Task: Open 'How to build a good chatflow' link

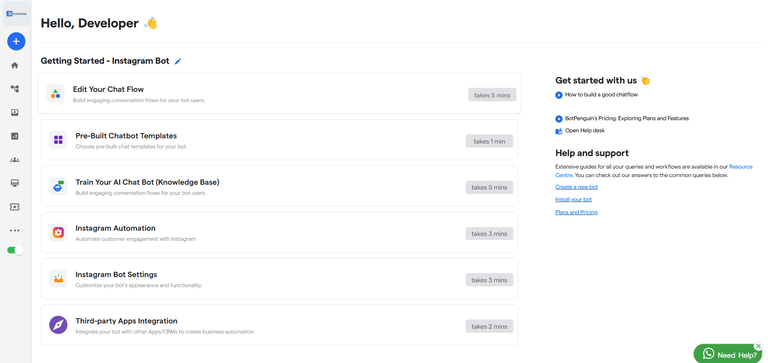Action: coord(601,95)
